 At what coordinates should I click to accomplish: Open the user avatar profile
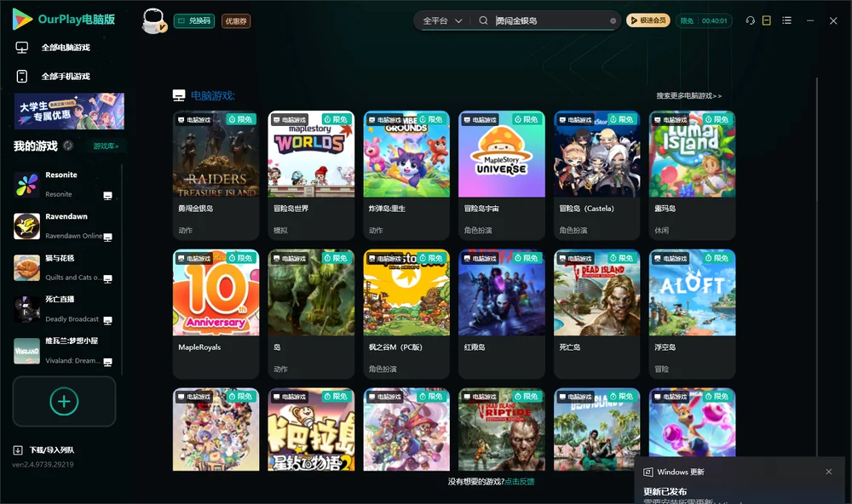(x=153, y=20)
